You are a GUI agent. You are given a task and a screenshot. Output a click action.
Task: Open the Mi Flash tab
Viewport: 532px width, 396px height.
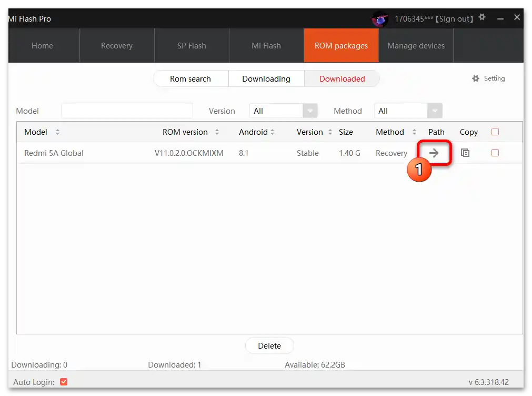266,45
